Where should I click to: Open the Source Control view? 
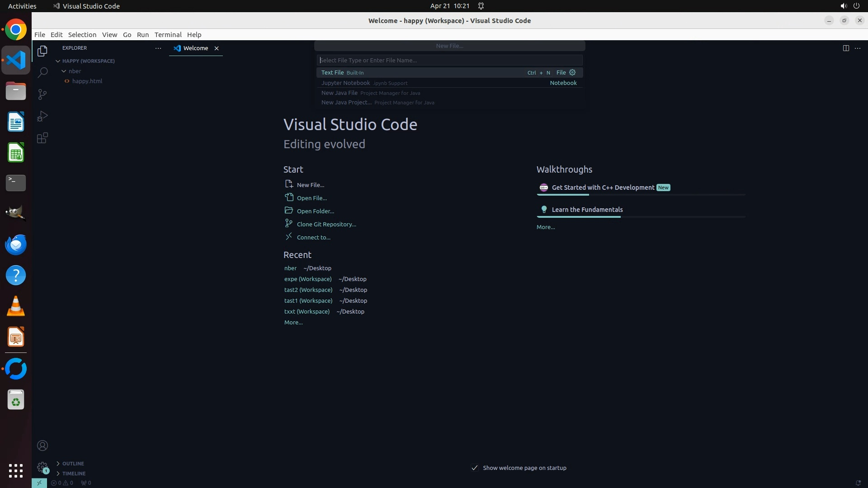pyautogui.click(x=42, y=94)
